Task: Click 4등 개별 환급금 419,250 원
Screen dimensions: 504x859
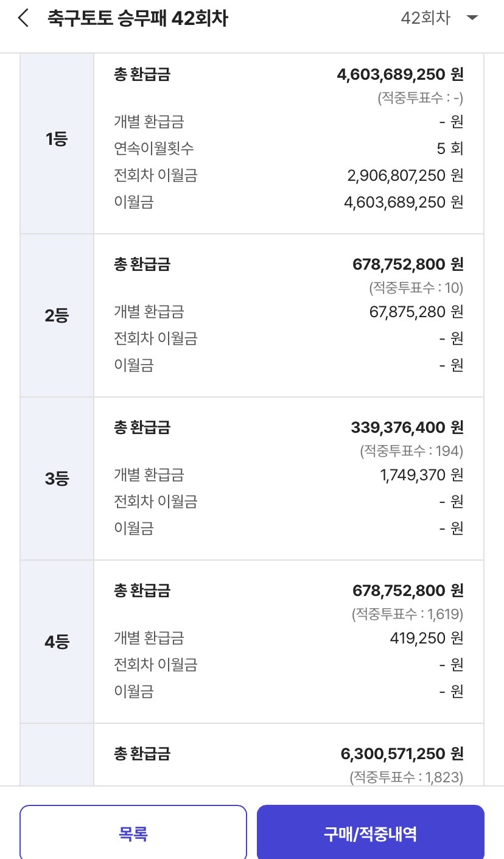Action: [427, 638]
